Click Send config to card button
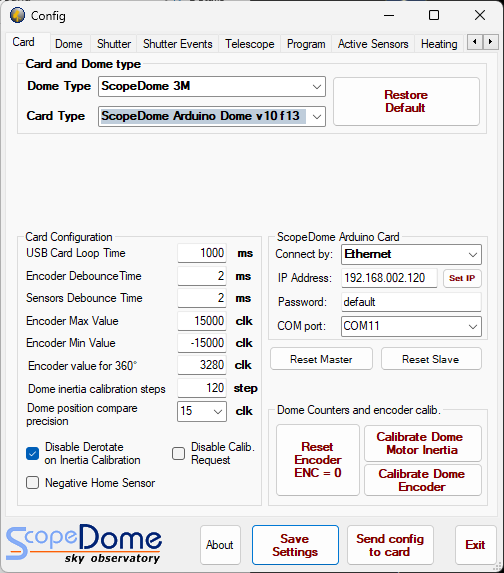 coord(390,545)
